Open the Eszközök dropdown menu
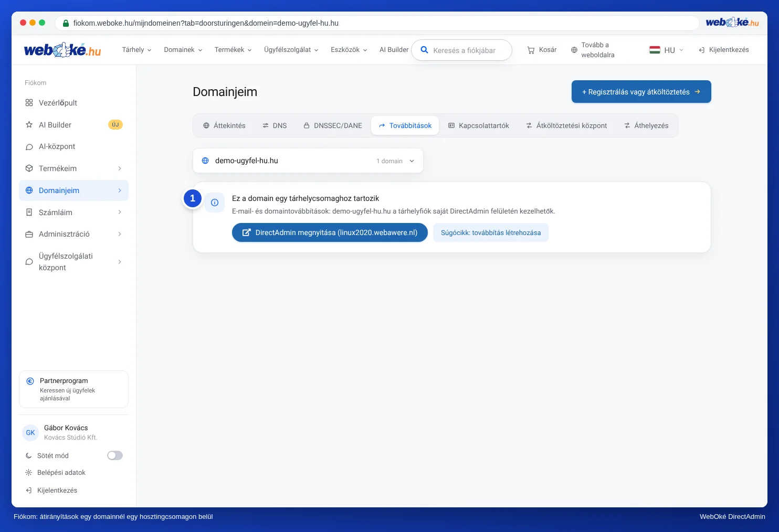This screenshot has height=532, width=779. tap(349, 50)
